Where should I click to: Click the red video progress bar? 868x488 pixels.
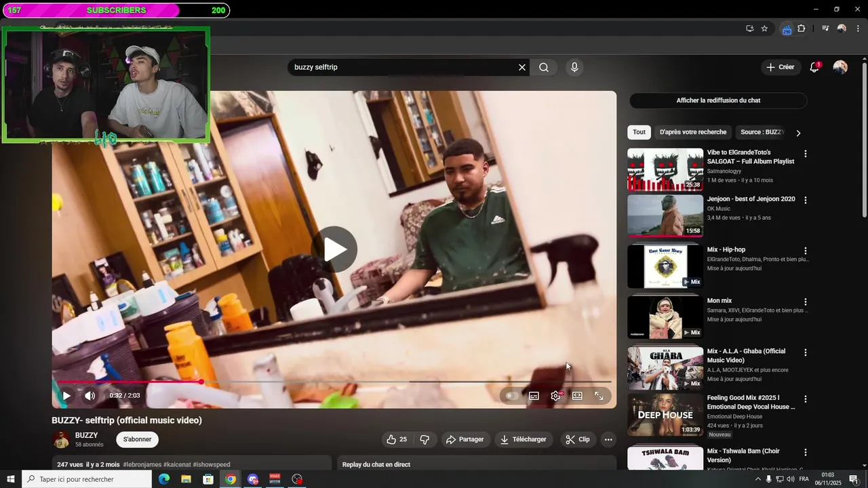pos(129,382)
